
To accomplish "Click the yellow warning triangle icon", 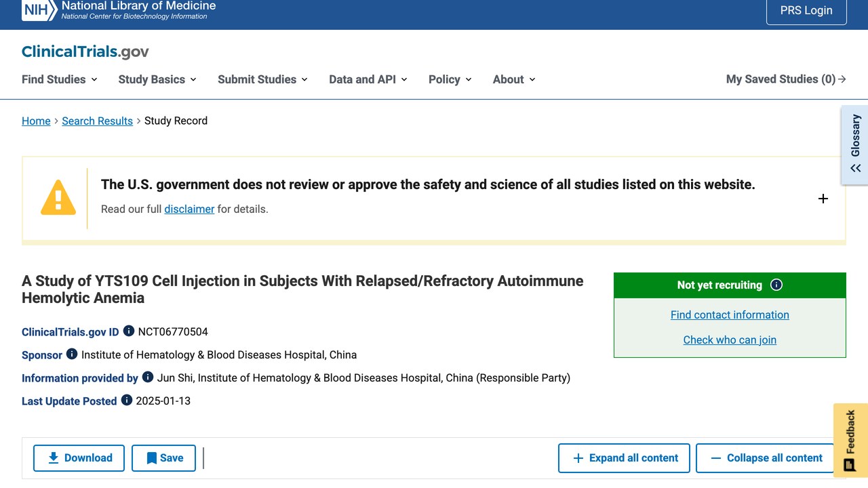I will click(58, 197).
